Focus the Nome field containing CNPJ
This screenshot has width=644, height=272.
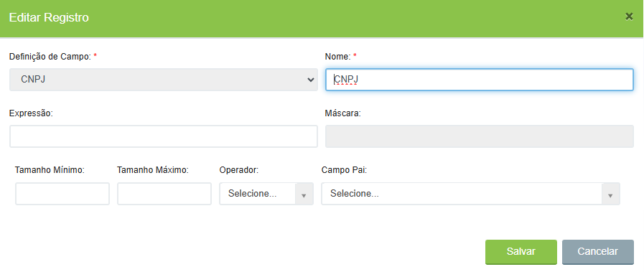click(480, 80)
